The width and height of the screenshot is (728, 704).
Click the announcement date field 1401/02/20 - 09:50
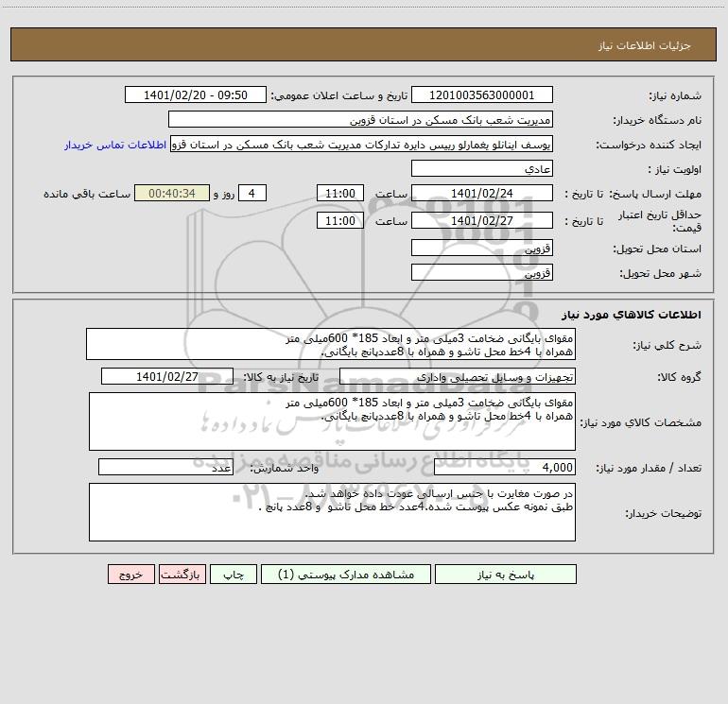[196, 95]
